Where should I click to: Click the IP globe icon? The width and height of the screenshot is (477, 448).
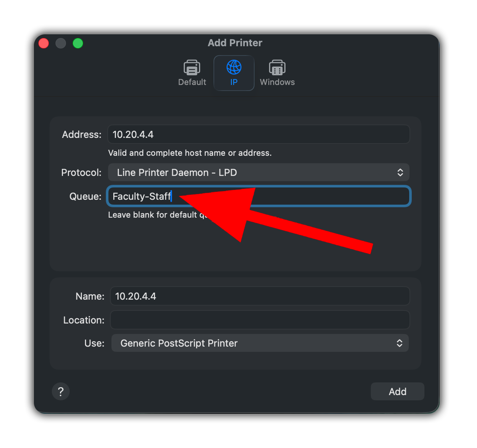tap(234, 67)
